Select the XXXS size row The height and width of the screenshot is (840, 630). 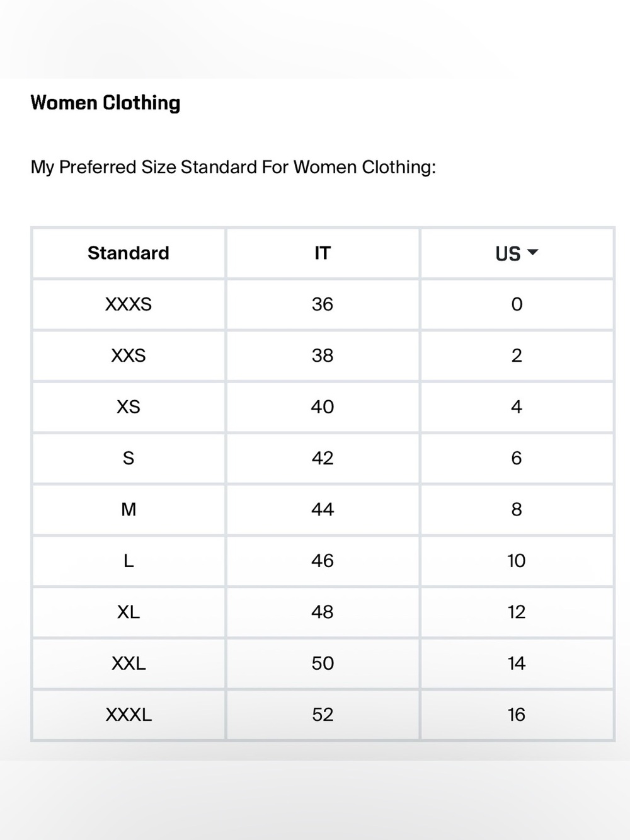click(x=323, y=304)
